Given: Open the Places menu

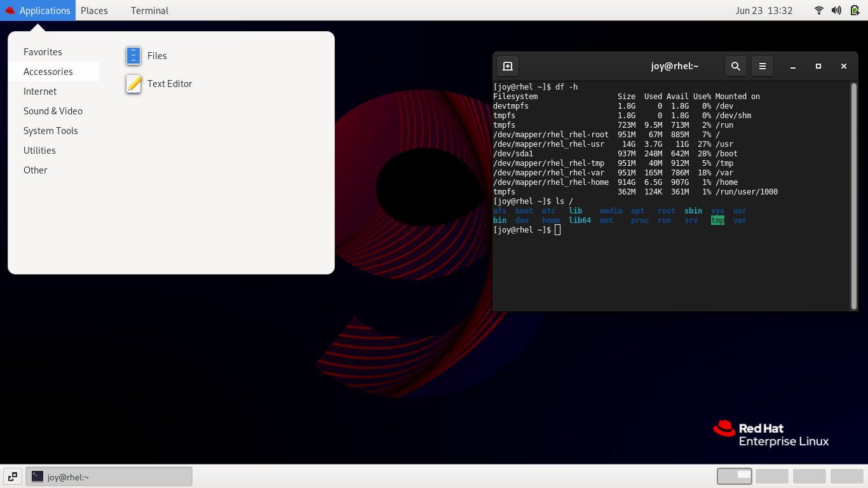Looking at the screenshot, I should [x=94, y=10].
